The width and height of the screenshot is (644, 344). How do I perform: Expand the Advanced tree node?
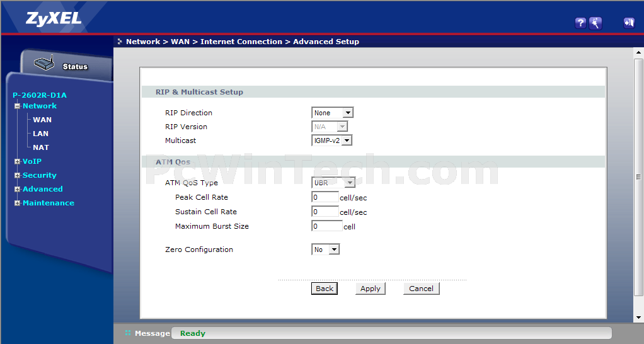(x=17, y=190)
